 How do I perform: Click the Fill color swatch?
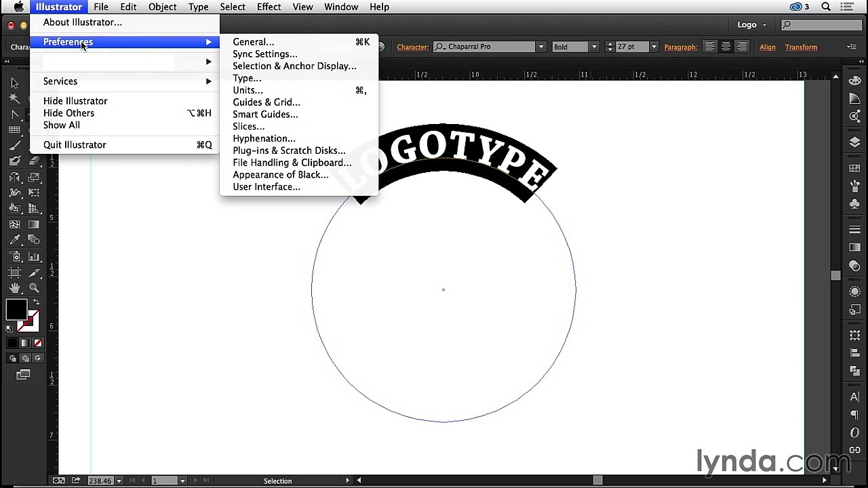pos(16,310)
